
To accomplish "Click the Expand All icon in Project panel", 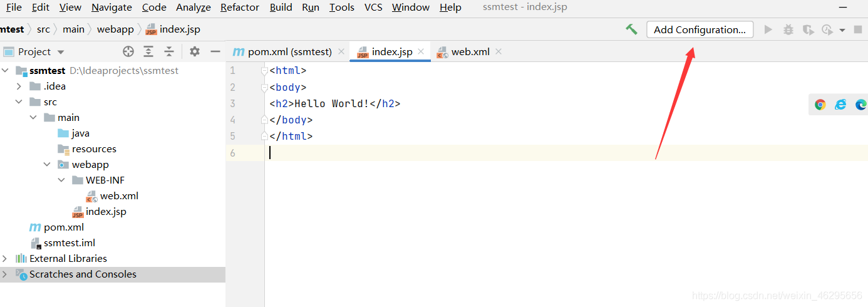I will click(148, 51).
